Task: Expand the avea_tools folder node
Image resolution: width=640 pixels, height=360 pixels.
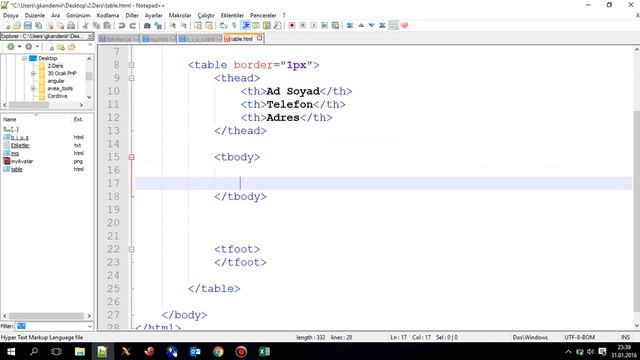Action: (x=33, y=89)
